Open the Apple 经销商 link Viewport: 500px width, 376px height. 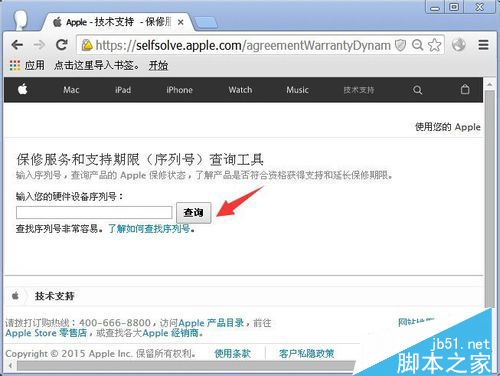171,333
